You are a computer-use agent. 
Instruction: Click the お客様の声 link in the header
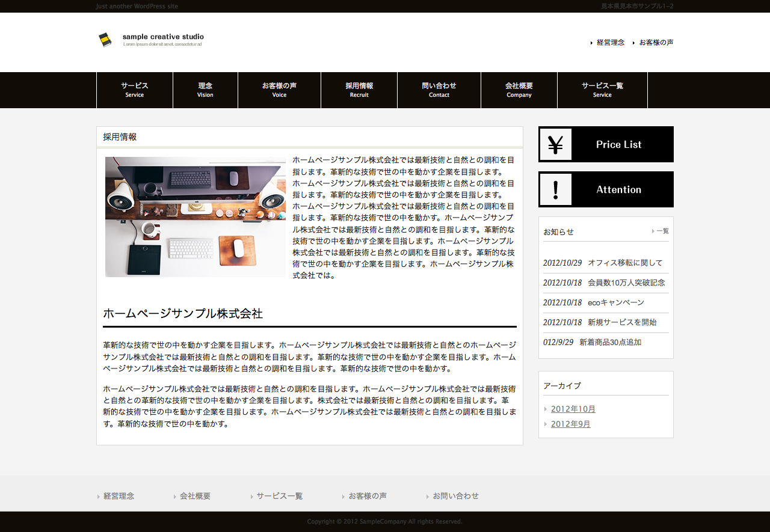[x=656, y=43]
